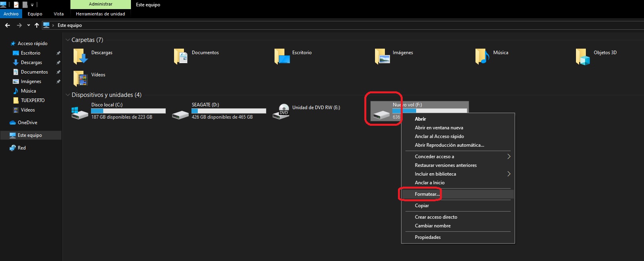Viewport: 644px width, 261px height.
Task: Expand the Incluir en biblioteca submenu
Action: pyautogui.click(x=509, y=174)
